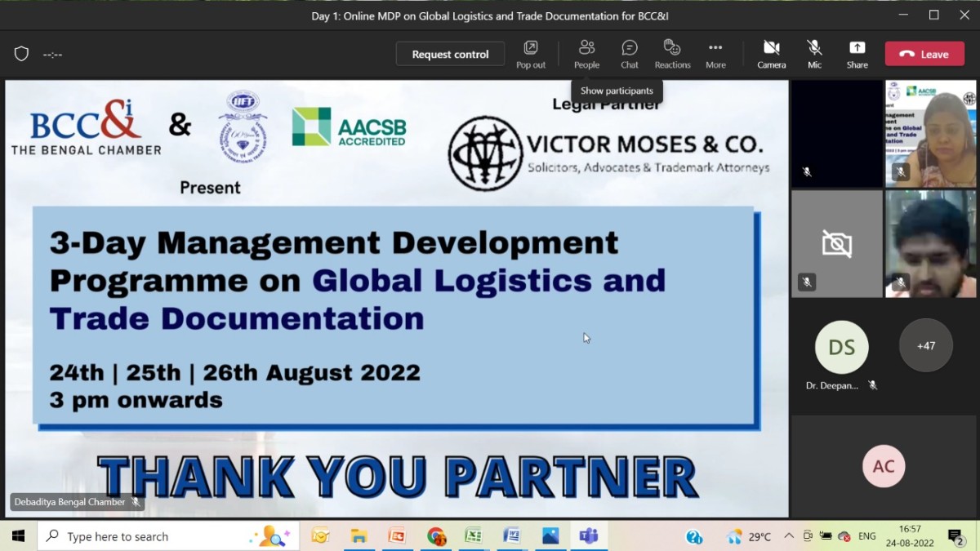Open Outlook from the taskbar
This screenshot has height=551, width=980.
click(320, 536)
